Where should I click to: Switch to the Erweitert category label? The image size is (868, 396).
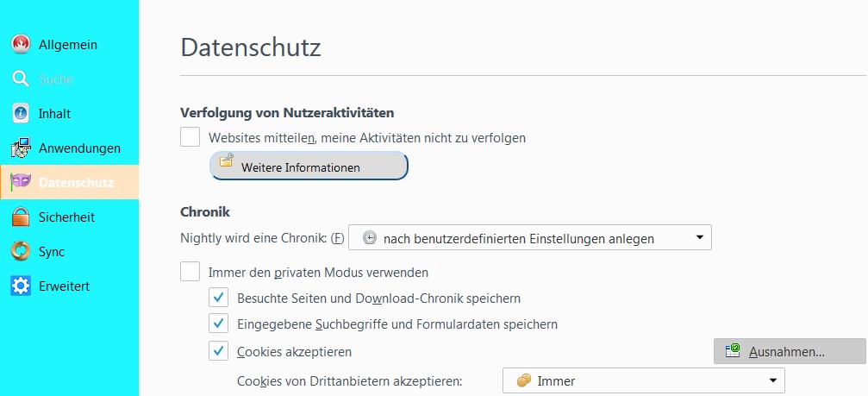tap(64, 286)
